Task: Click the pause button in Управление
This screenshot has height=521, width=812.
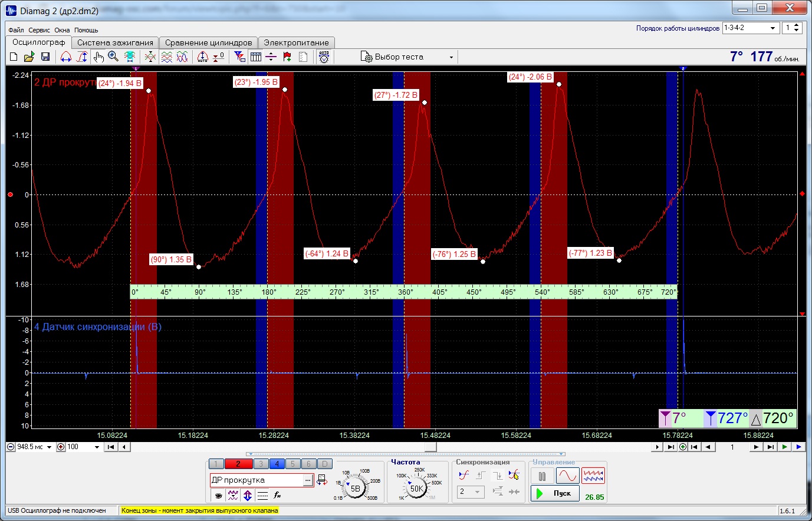Action: (542, 476)
